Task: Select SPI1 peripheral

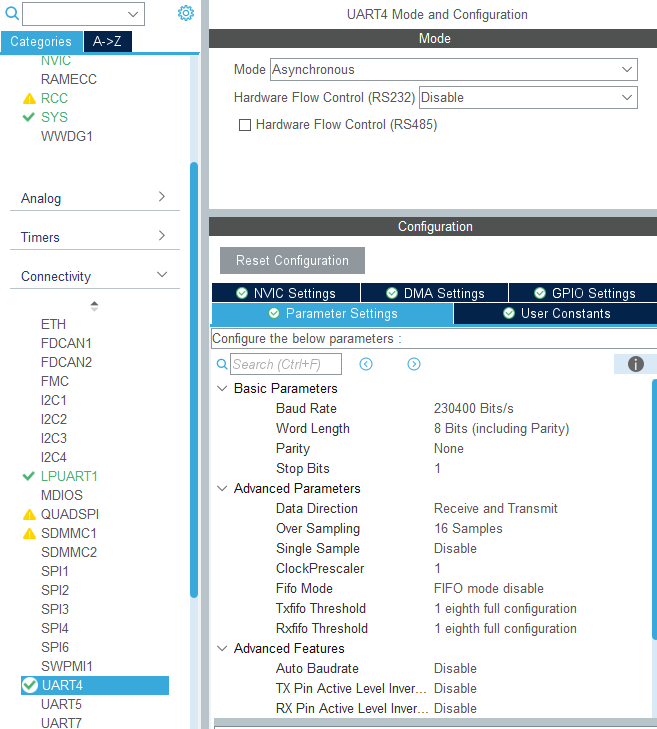Action: click(x=55, y=571)
